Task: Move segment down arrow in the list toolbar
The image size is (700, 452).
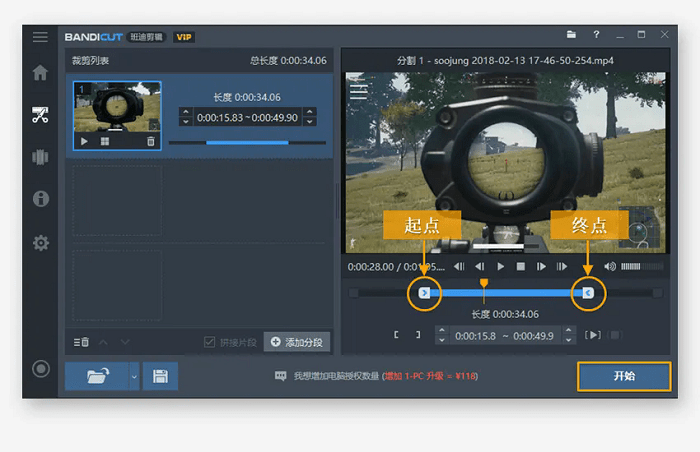Action: pyautogui.click(x=125, y=342)
